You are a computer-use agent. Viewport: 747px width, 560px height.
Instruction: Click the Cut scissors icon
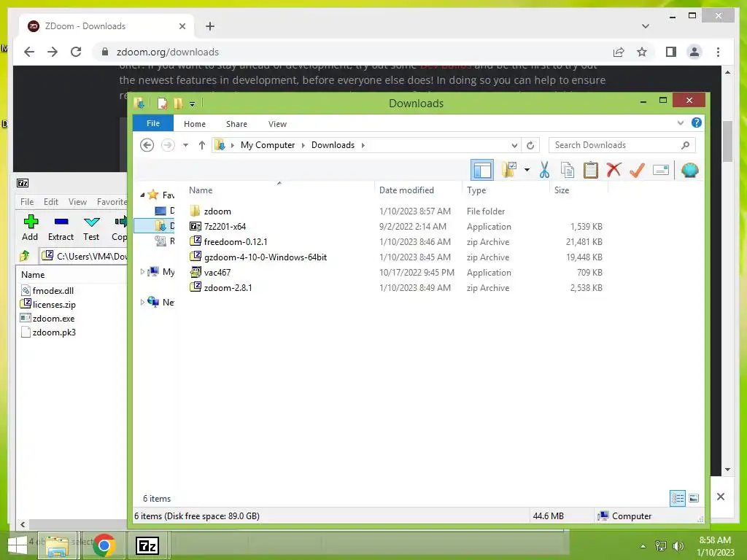544,169
